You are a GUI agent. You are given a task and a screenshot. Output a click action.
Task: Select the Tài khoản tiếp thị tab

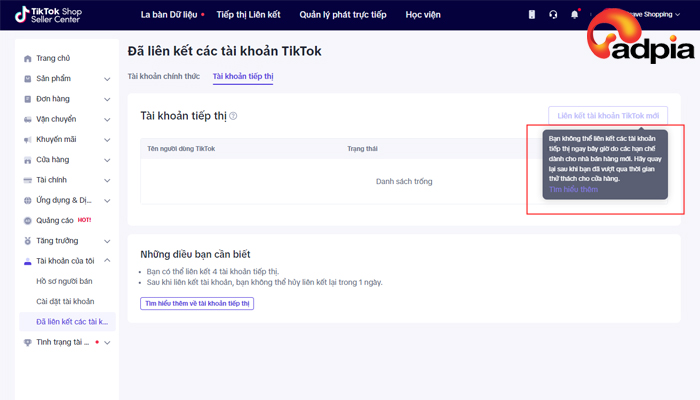243,76
